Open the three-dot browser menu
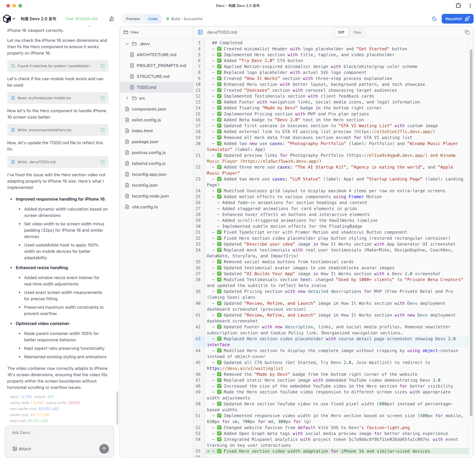The width and height of the screenshot is (476, 460). [x=470, y=6]
